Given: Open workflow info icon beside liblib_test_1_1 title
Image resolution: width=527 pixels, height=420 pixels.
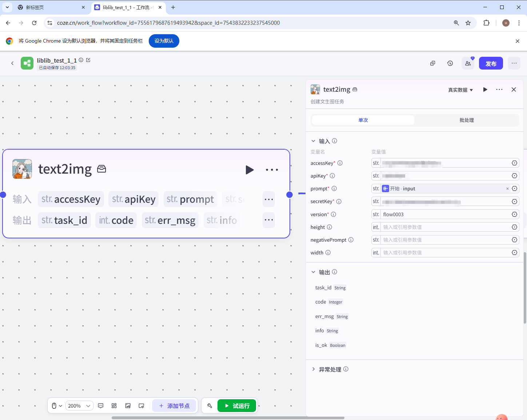Looking at the screenshot, I should point(81,60).
